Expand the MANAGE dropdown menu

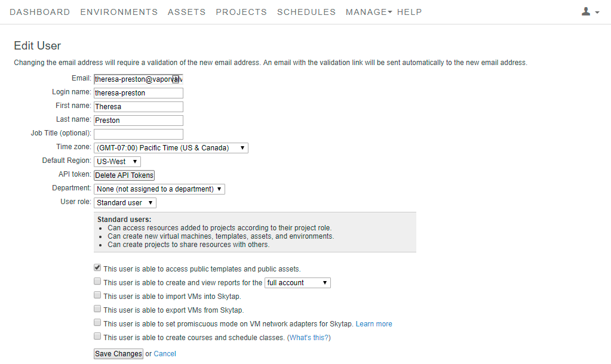click(x=368, y=11)
